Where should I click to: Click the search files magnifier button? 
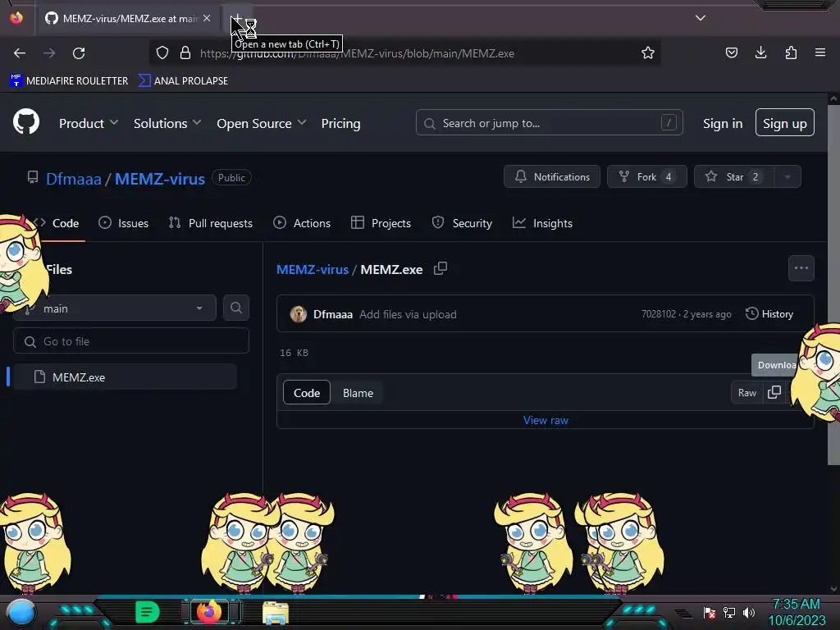pyautogui.click(x=235, y=308)
